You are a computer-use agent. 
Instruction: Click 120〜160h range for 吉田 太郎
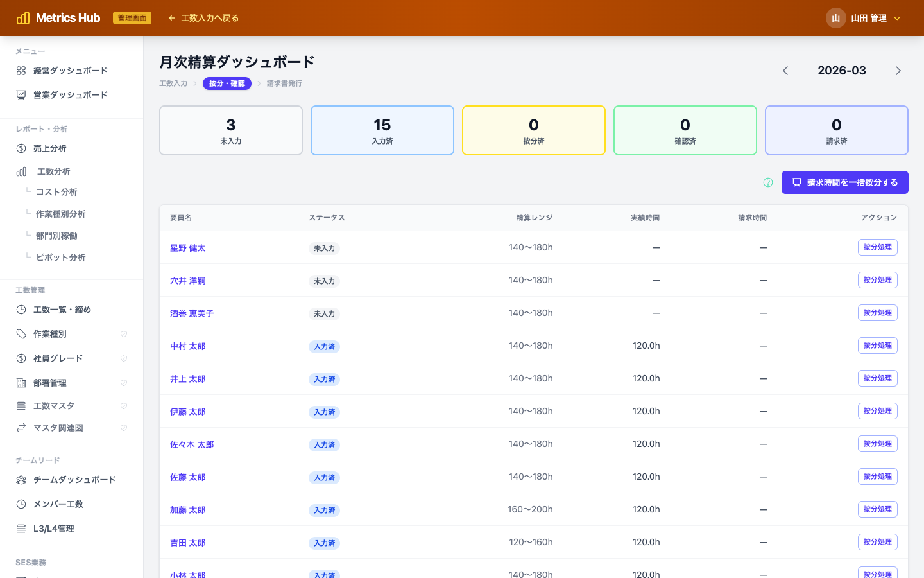point(531,542)
